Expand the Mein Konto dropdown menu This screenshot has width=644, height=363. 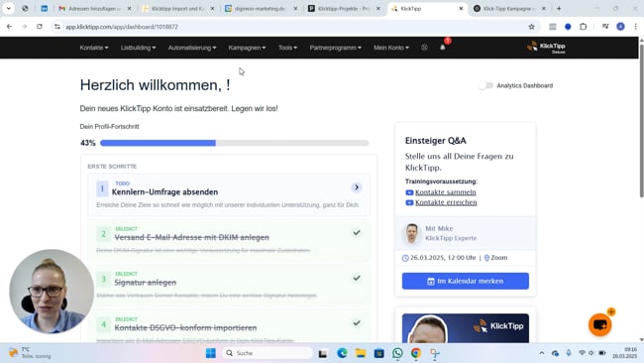pyautogui.click(x=391, y=48)
